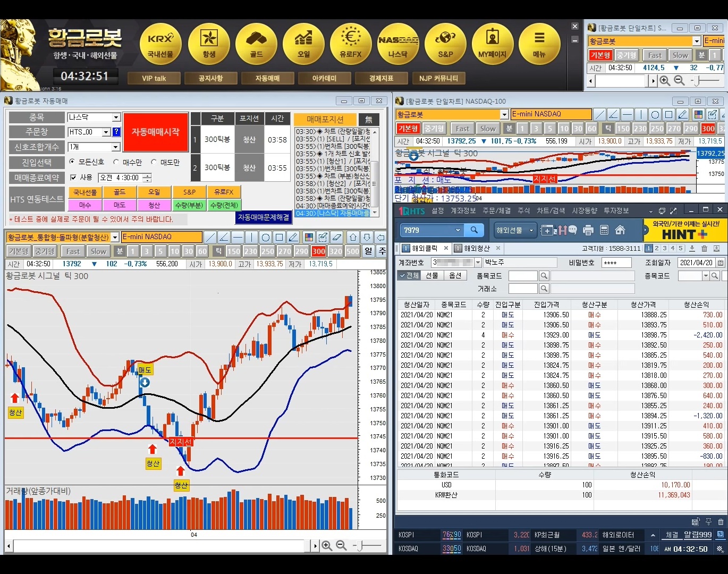The height and width of the screenshot is (574, 728).
Task: Expand 종목 dropdown showing 나스닥
Action: pyautogui.click(x=116, y=117)
